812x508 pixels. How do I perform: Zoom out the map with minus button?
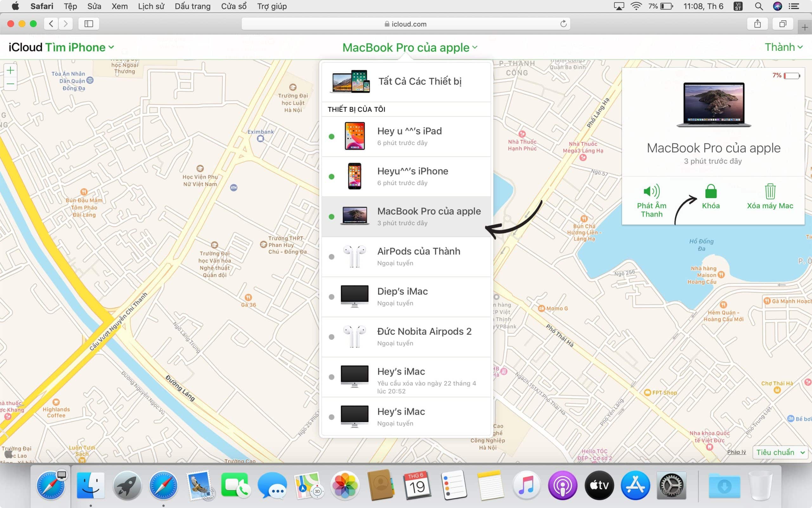[x=10, y=84]
